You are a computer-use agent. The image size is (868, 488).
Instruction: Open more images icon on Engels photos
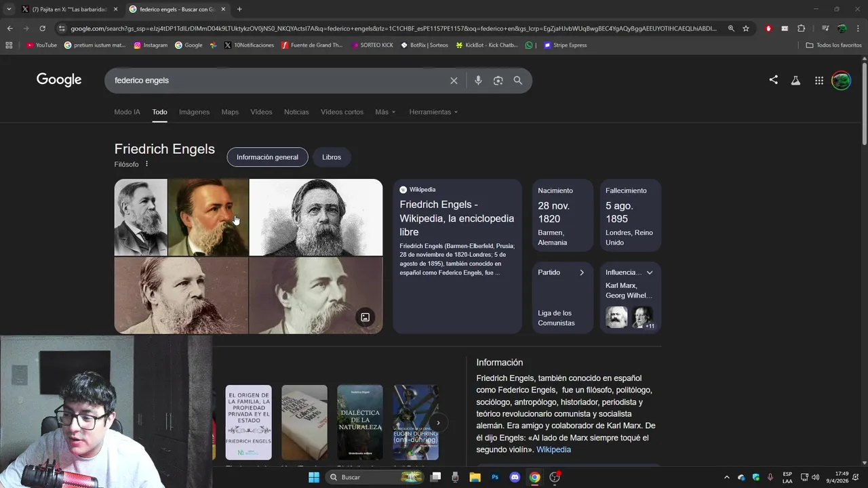(x=365, y=317)
